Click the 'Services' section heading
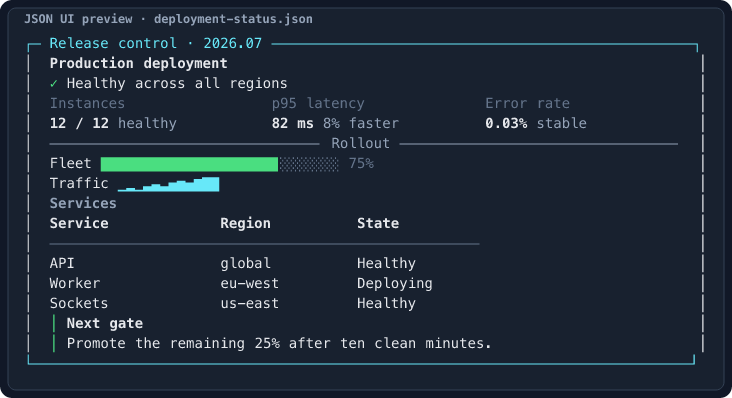732x398 pixels. click(83, 203)
